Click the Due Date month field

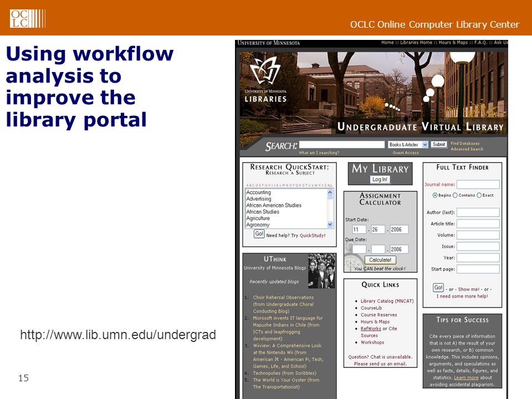[359, 249]
